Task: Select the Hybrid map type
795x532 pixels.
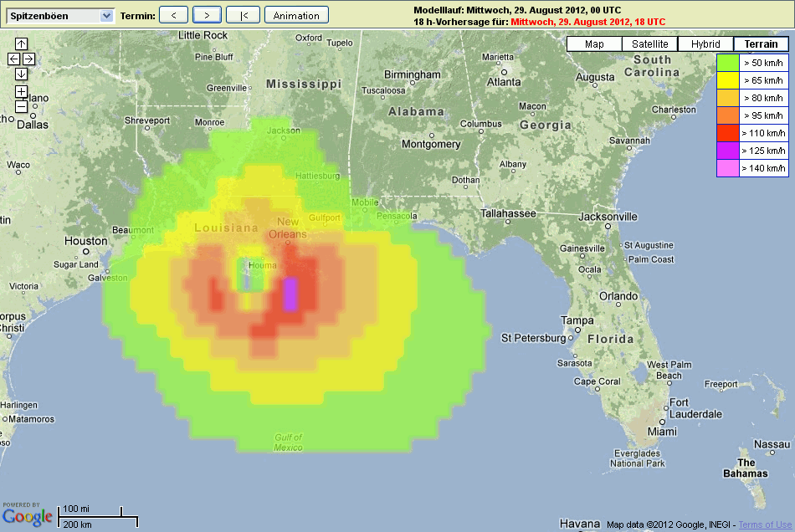Action: coord(705,44)
